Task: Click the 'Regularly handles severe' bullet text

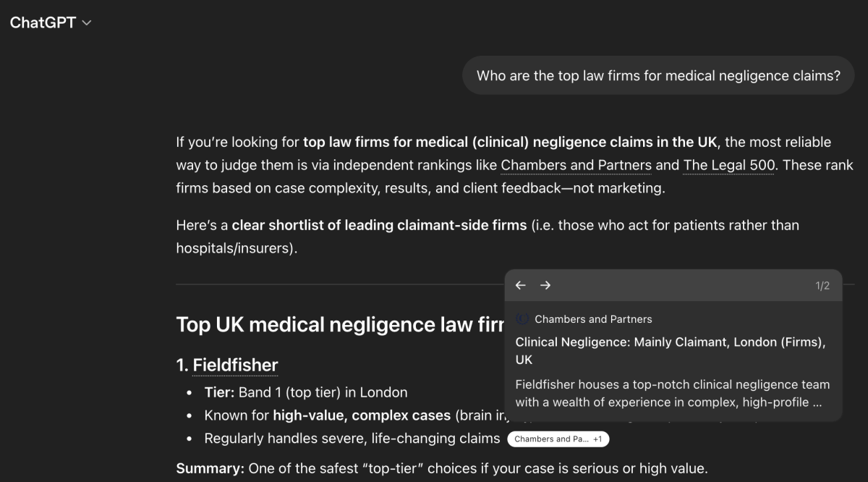Action: click(352, 439)
